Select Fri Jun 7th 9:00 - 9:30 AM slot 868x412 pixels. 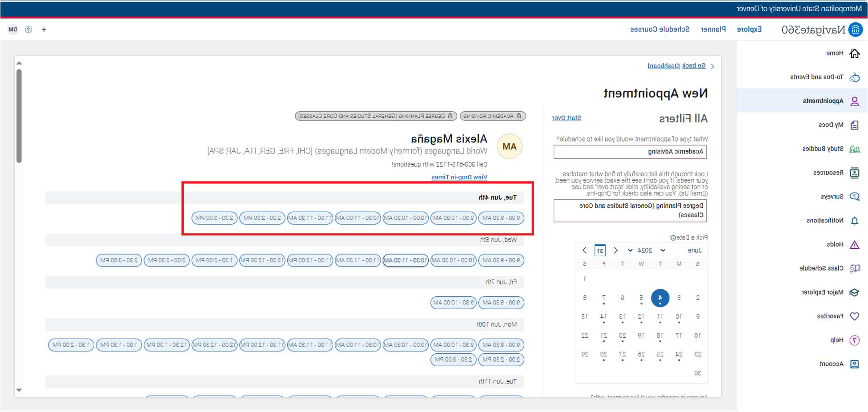coord(501,303)
